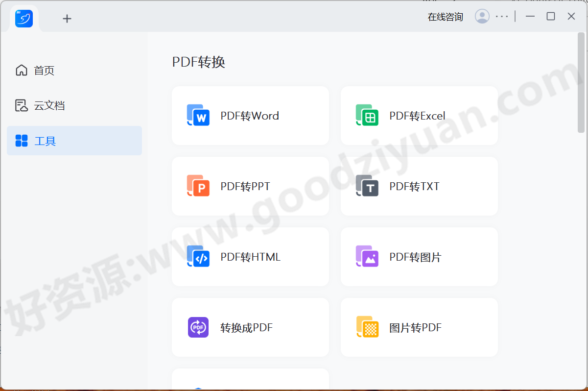This screenshot has width=588, height=391.
Task: Click the orange PDF转PPT icon
Action: point(198,186)
